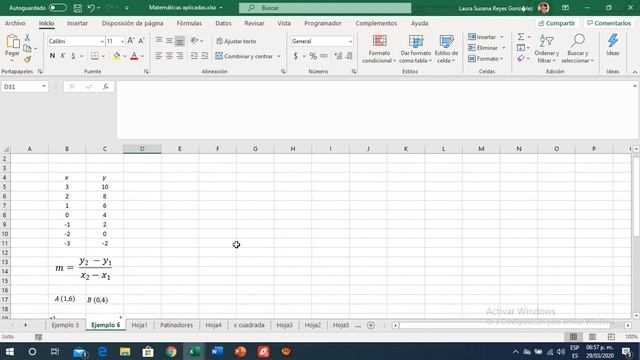Click Combinar y centrar button

(244, 56)
